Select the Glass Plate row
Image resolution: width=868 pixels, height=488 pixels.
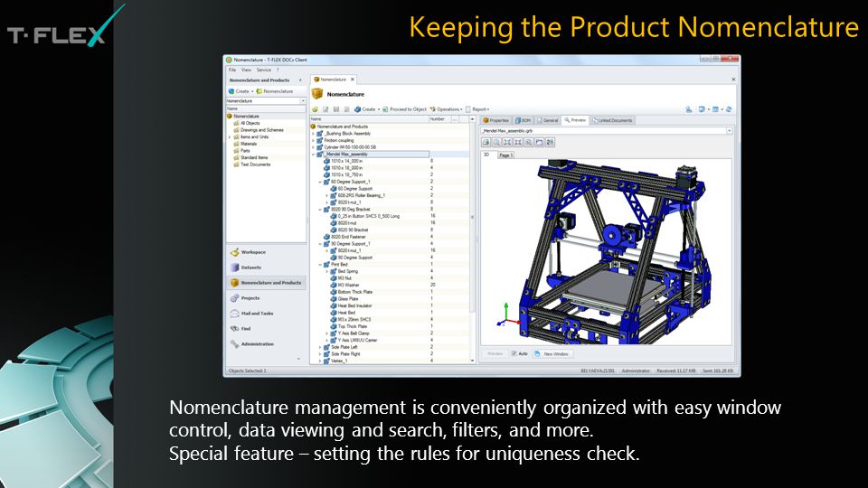[389, 299]
